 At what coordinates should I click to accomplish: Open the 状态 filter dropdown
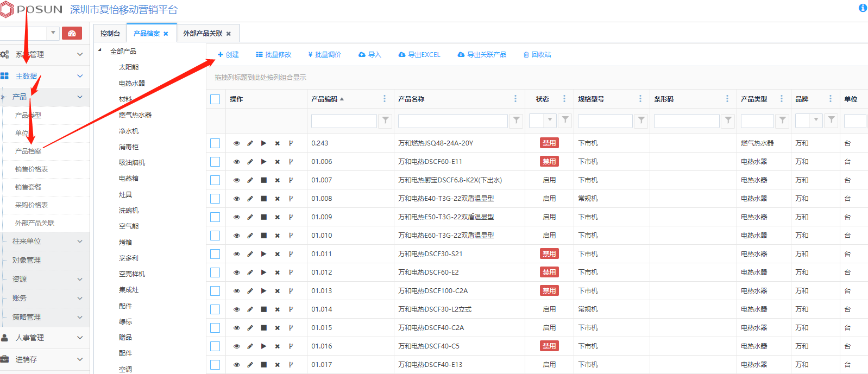point(550,121)
